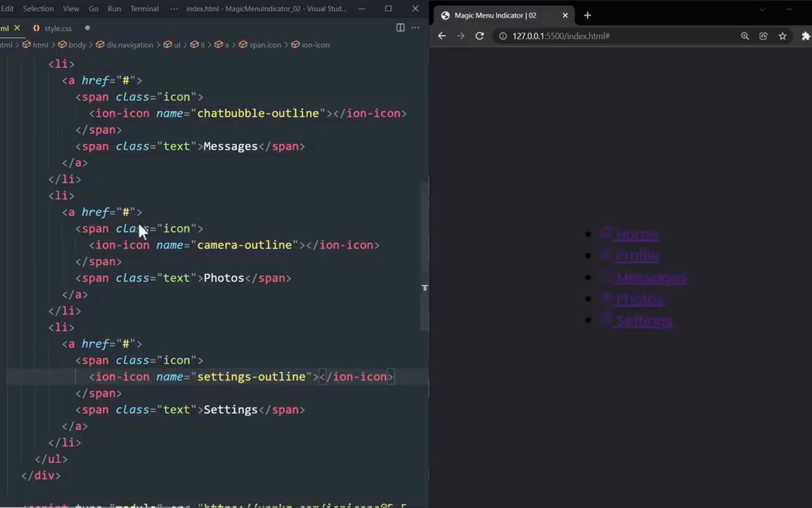Open a new browser tab
Viewport: 812px width, 508px height.
tap(587, 16)
